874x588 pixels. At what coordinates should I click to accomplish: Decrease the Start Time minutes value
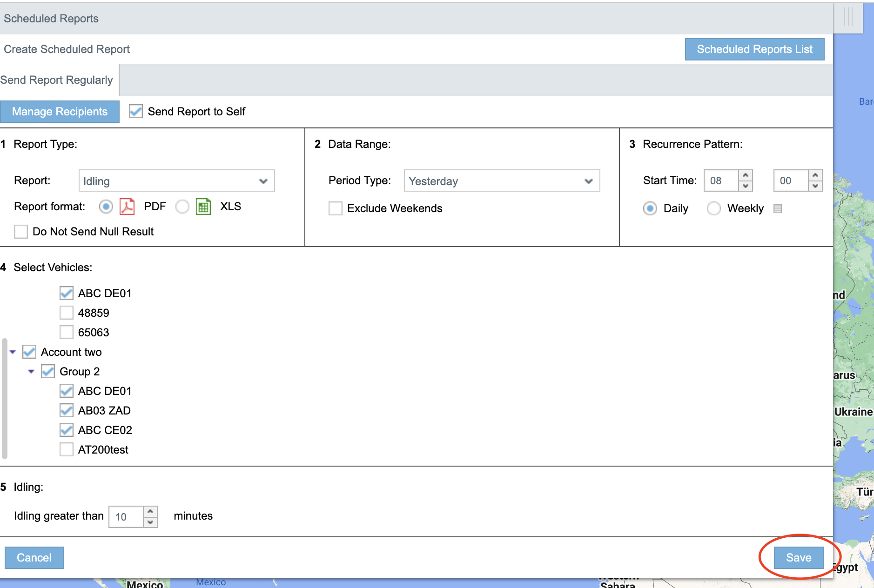click(x=815, y=186)
